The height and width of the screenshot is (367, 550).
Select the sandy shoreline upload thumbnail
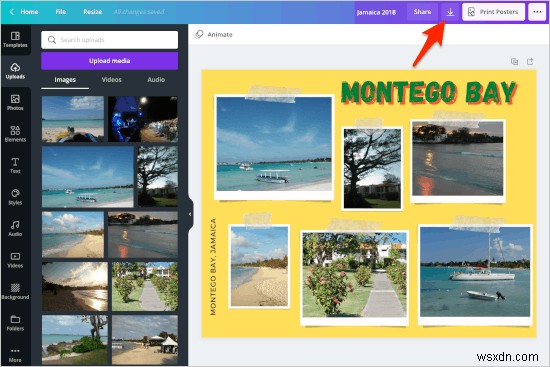click(73, 234)
